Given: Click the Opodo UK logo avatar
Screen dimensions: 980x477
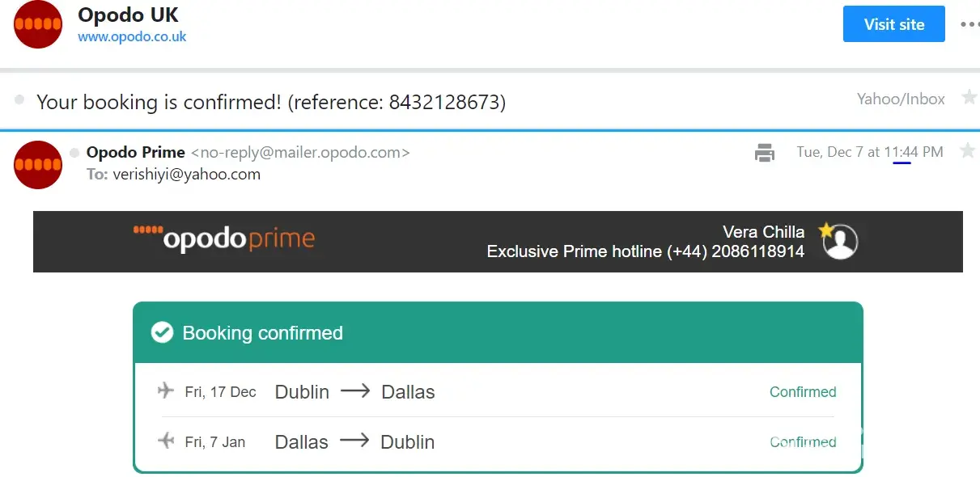Looking at the screenshot, I should point(38,24).
